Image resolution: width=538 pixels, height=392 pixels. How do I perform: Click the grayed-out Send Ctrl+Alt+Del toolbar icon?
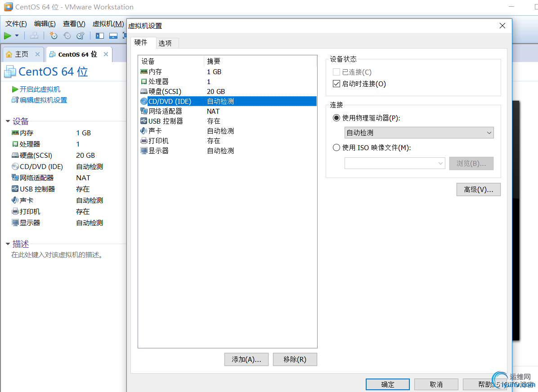(34, 36)
